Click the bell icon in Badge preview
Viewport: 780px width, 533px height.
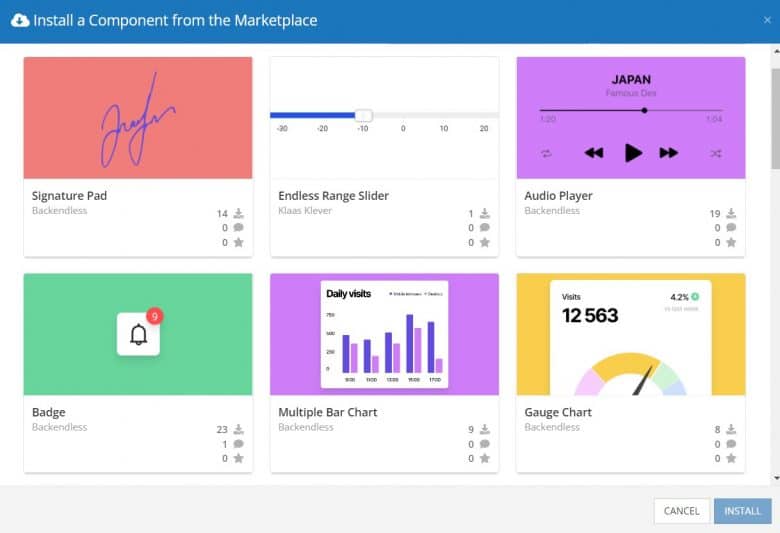pos(138,334)
